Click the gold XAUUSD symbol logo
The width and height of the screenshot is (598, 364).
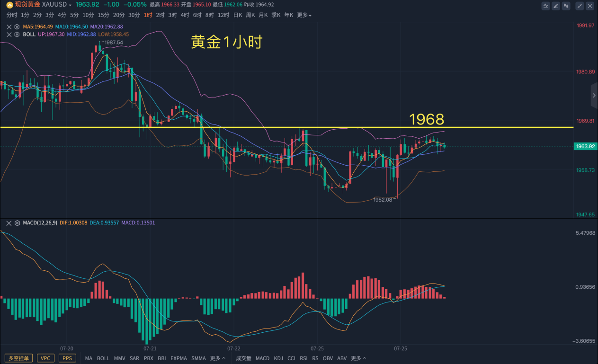click(x=9, y=5)
